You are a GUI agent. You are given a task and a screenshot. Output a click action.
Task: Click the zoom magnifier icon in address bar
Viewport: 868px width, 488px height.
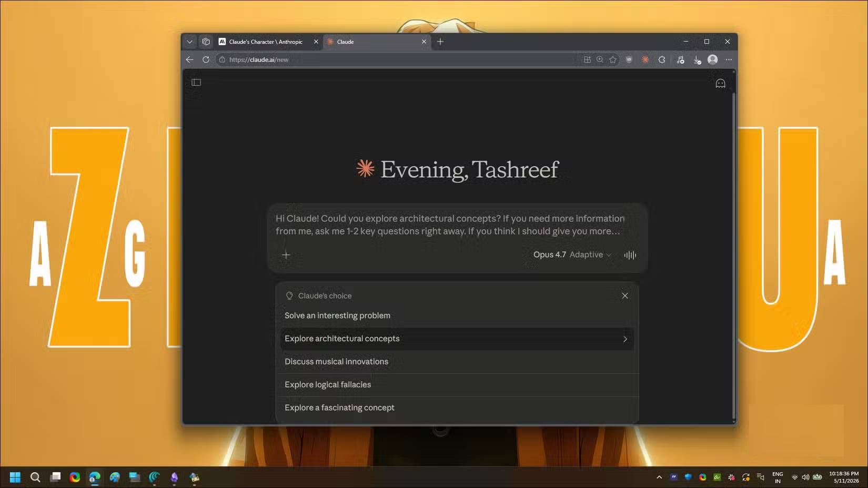[x=600, y=59]
